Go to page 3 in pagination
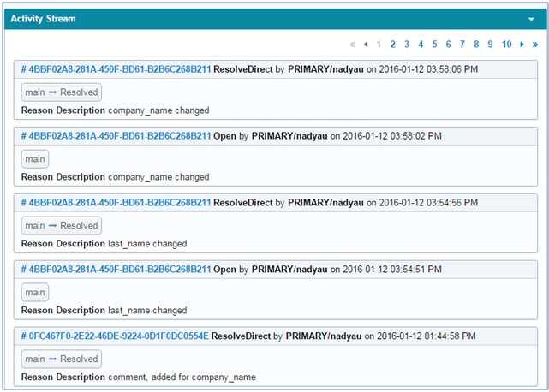The image size is (549, 392). coord(407,45)
